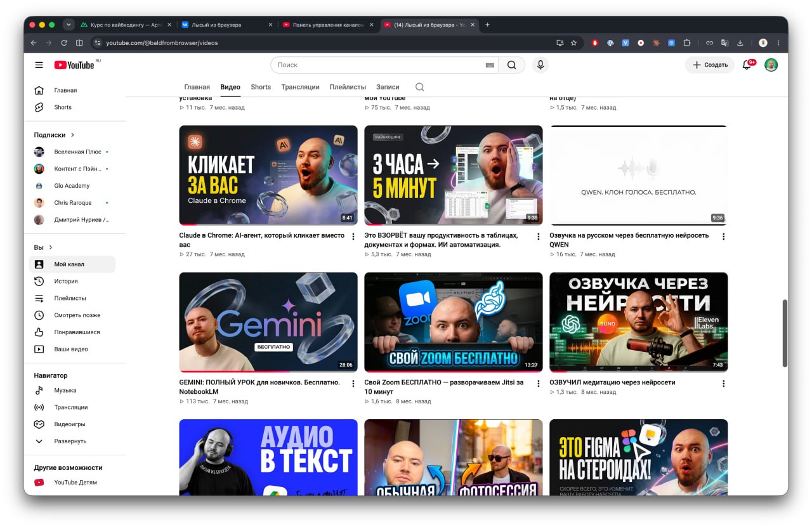812x527 pixels.
Task: Switch to Панель управления каналом browser tab
Action: click(x=327, y=25)
